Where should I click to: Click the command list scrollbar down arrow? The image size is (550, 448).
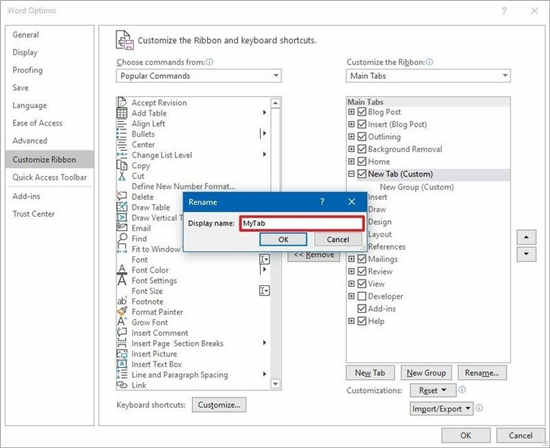point(275,385)
